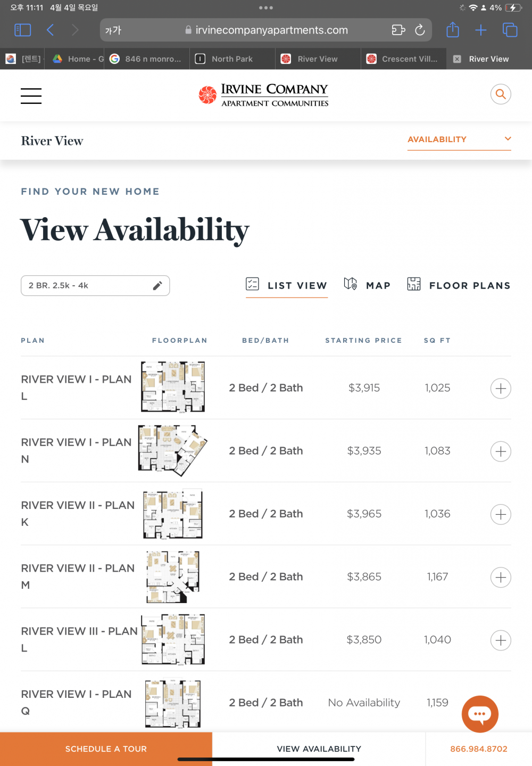Open River View I Plan N floorplan thumbnail

click(172, 450)
